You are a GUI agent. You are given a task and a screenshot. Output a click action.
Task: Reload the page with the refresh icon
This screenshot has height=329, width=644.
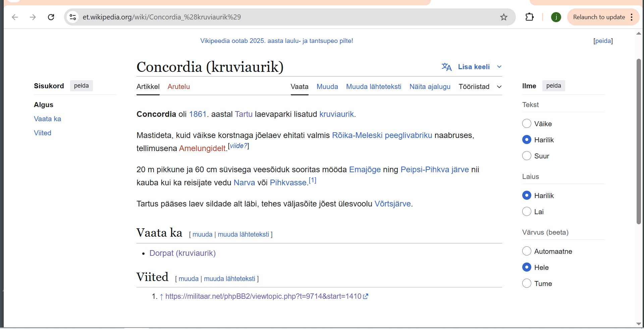click(51, 17)
